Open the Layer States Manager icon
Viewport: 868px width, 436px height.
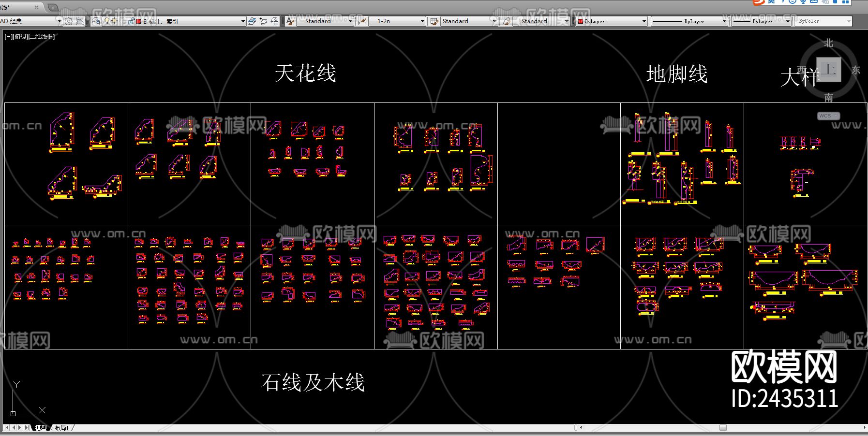click(x=274, y=21)
